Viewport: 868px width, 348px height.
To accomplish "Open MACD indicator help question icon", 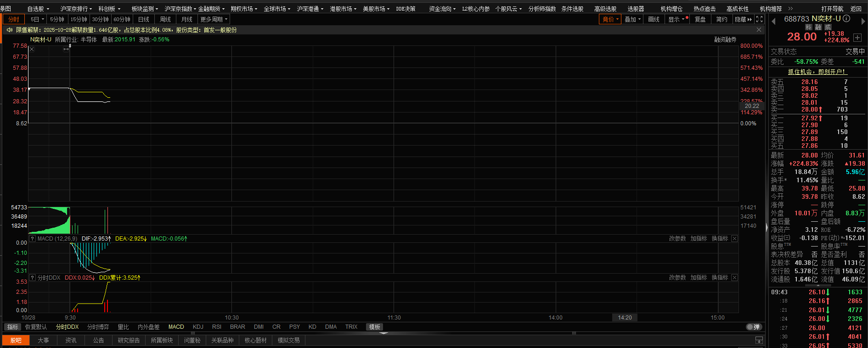I will [x=32, y=239].
